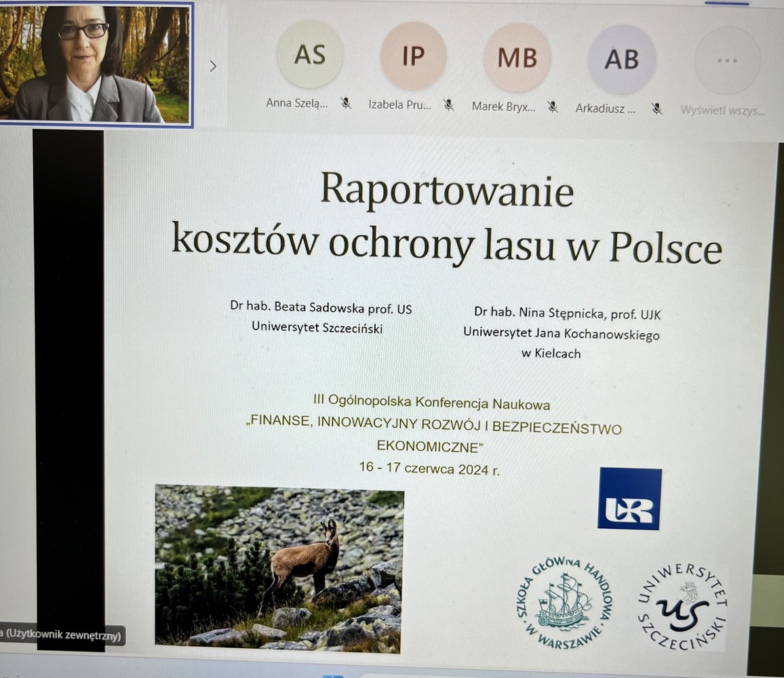Expand participant strip with the chevron arrow

213,66
